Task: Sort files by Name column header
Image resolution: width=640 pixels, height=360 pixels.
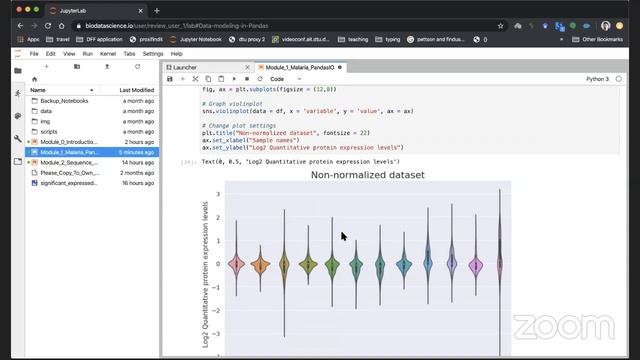Action: coord(62,90)
